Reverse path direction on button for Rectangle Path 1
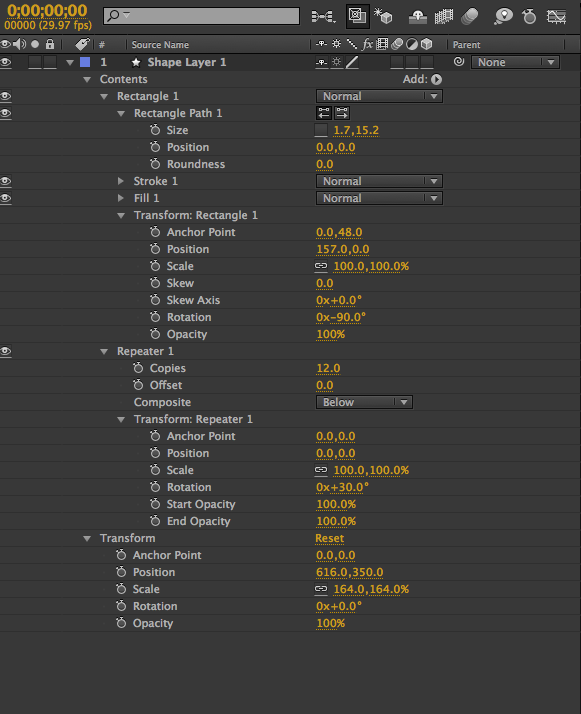This screenshot has width=581, height=714. point(342,112)
